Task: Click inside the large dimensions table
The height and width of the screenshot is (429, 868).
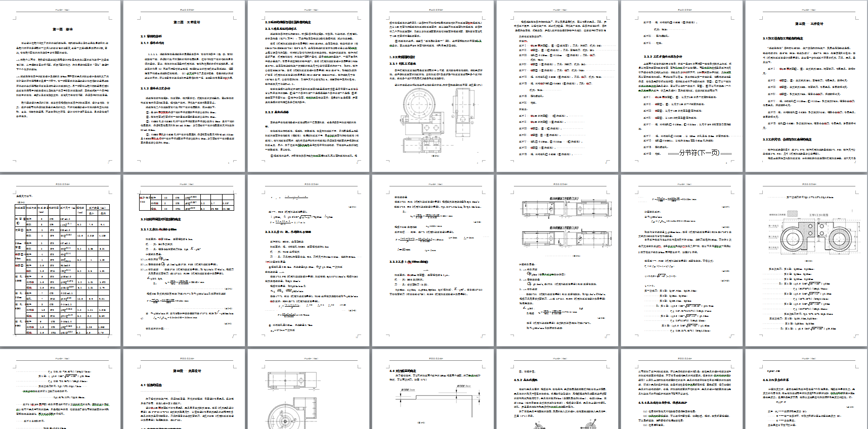Action: [62, 270]
